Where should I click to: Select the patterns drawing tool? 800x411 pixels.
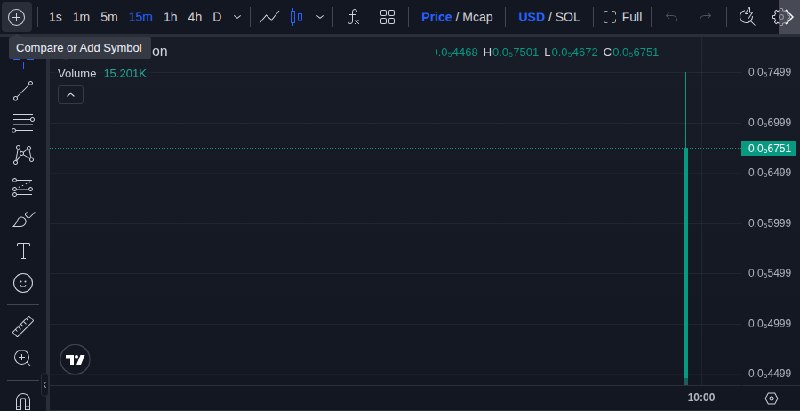[x=23, y=155]
